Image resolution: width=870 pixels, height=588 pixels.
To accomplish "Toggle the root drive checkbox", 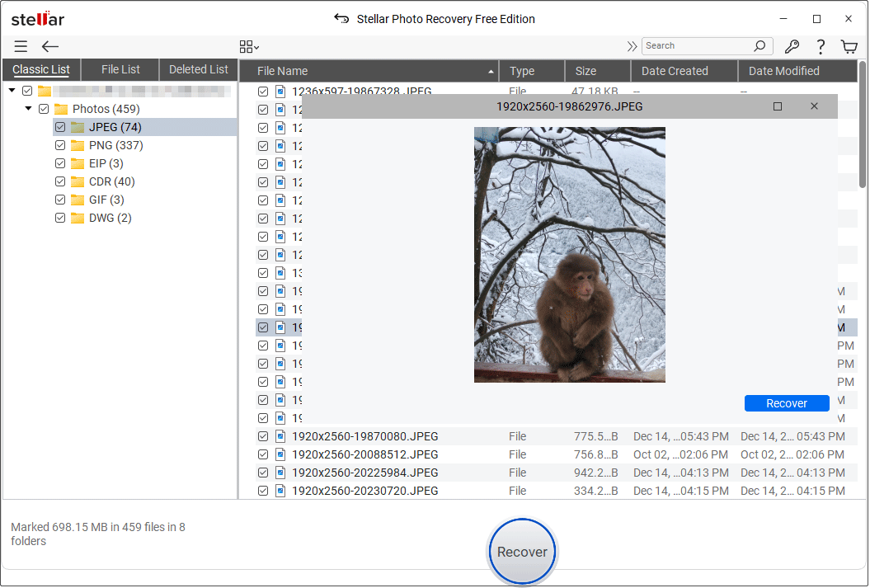I will pyautogui.click(x=27, y=91).
